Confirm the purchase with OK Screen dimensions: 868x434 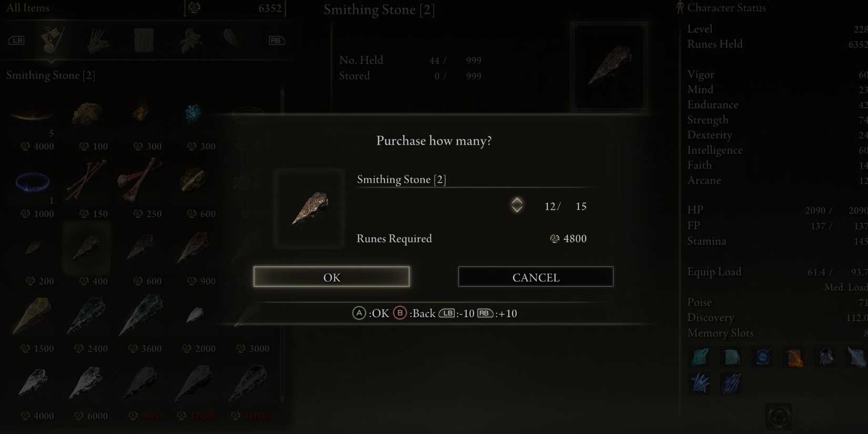click(331, 277)
